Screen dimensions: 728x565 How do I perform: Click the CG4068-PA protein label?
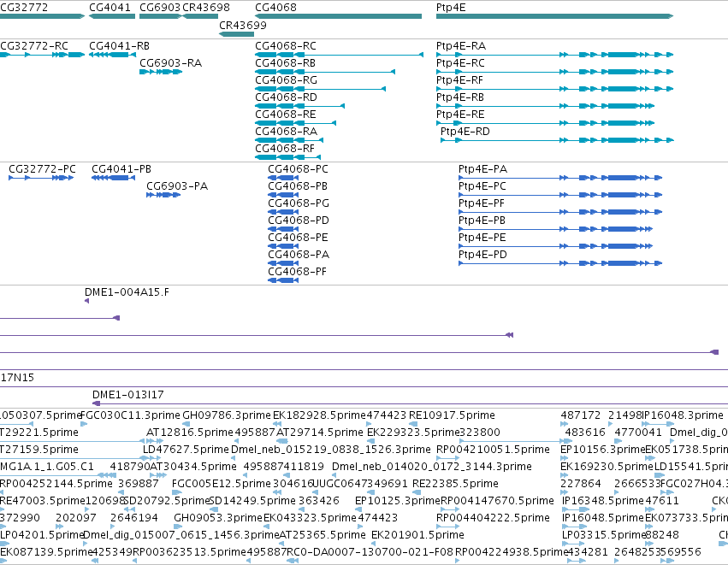[x=299, y=255]
